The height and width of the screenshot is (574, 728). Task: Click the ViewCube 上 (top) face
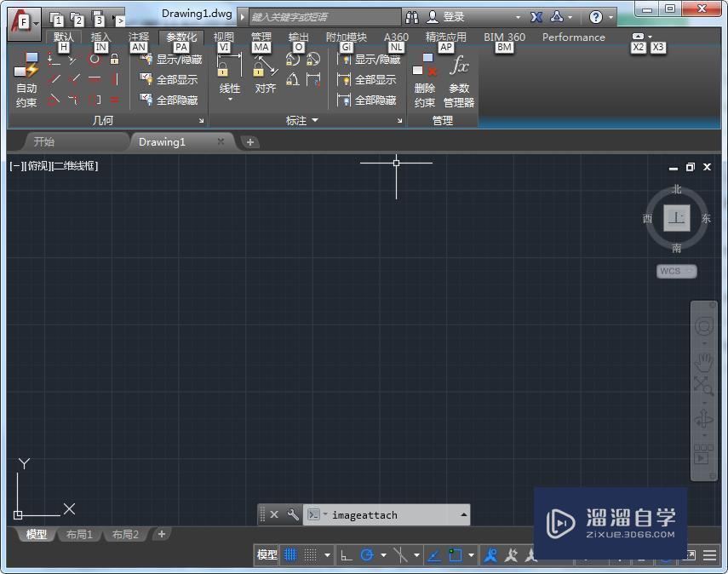(x=677, y=218)
